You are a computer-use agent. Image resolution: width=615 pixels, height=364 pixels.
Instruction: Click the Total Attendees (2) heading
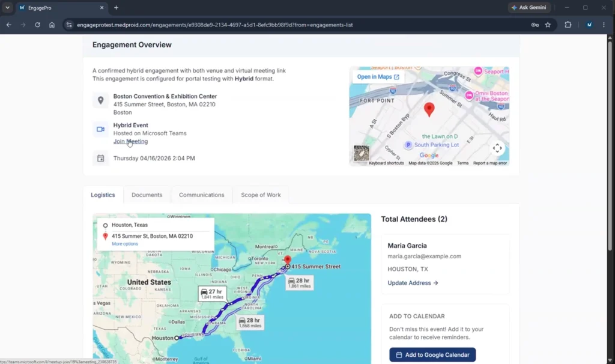tap(414, 219)
